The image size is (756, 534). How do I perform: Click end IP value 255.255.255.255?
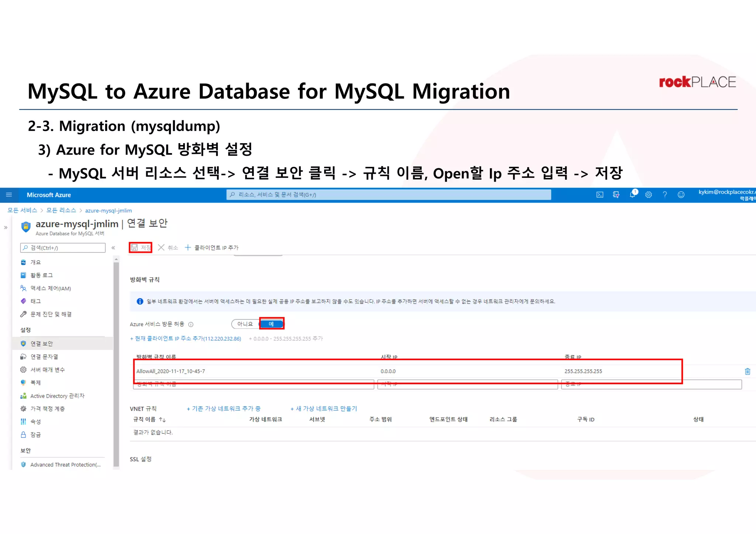click(583, 371)
